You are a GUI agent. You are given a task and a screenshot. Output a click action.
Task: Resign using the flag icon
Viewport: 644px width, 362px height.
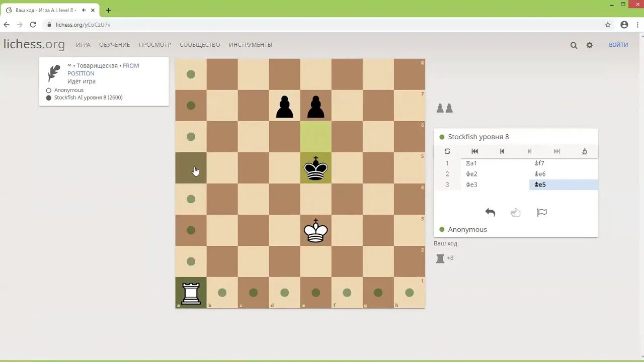[542, 212]
